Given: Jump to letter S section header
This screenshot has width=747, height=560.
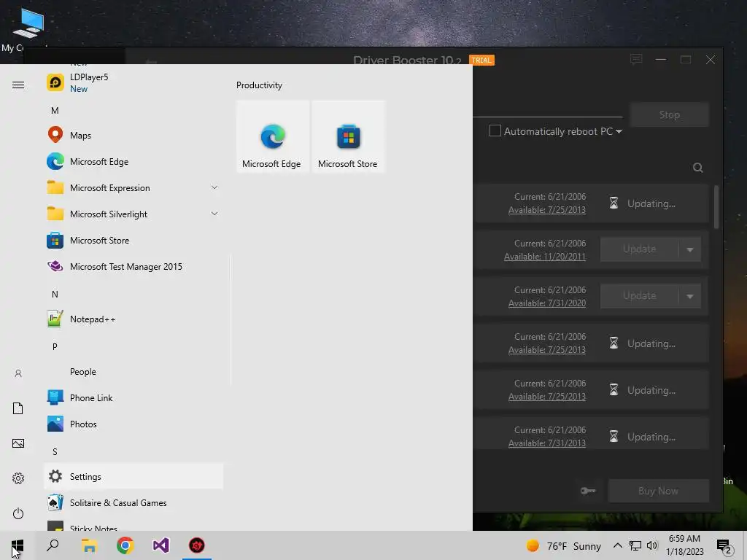Looking at the screenshot, I should [55, 451].
